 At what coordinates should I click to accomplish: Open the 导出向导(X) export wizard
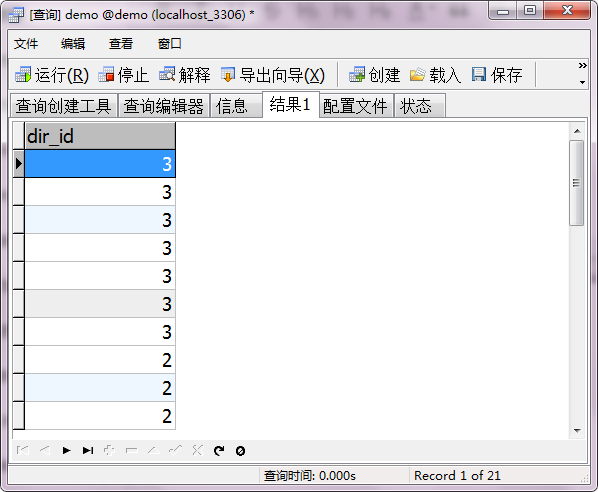tap(273, 75)
